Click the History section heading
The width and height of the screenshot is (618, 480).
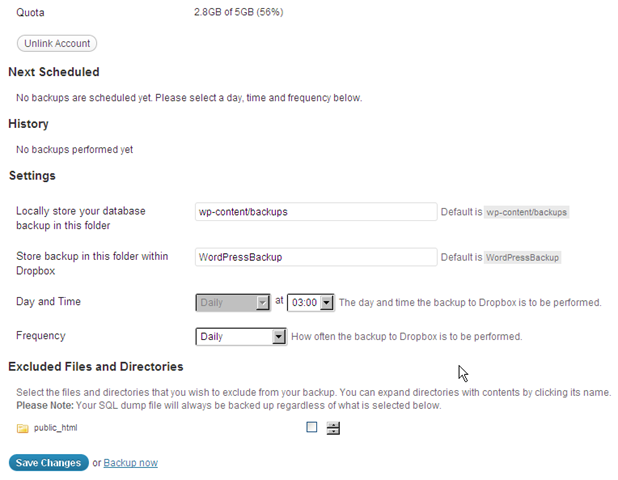(28, 124)
